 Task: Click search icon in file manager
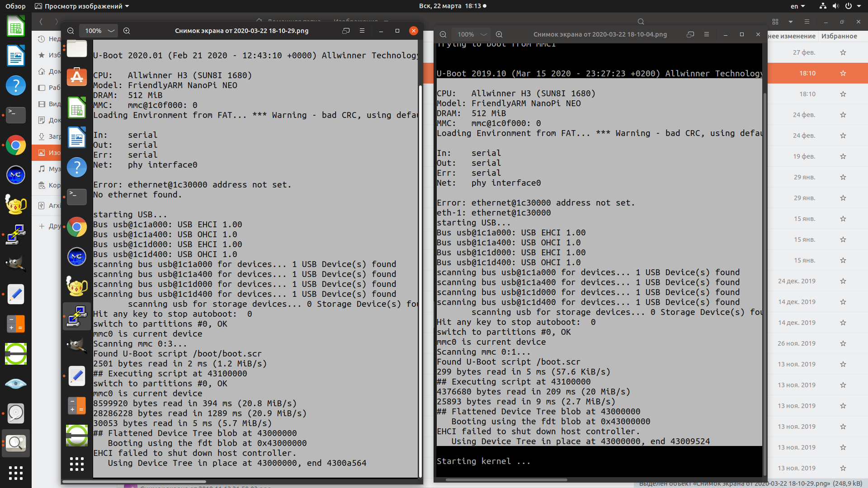(x=641, y=22)
